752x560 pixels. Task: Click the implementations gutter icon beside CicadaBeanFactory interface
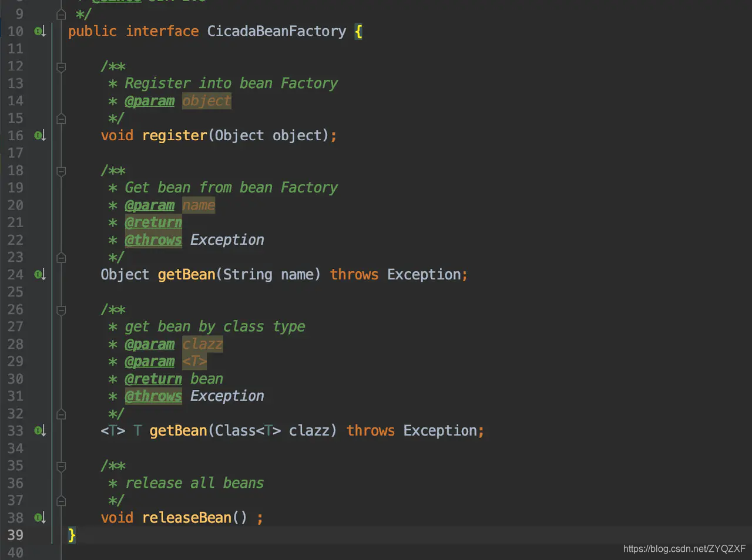pyautogui.click(x=40, y=31)
